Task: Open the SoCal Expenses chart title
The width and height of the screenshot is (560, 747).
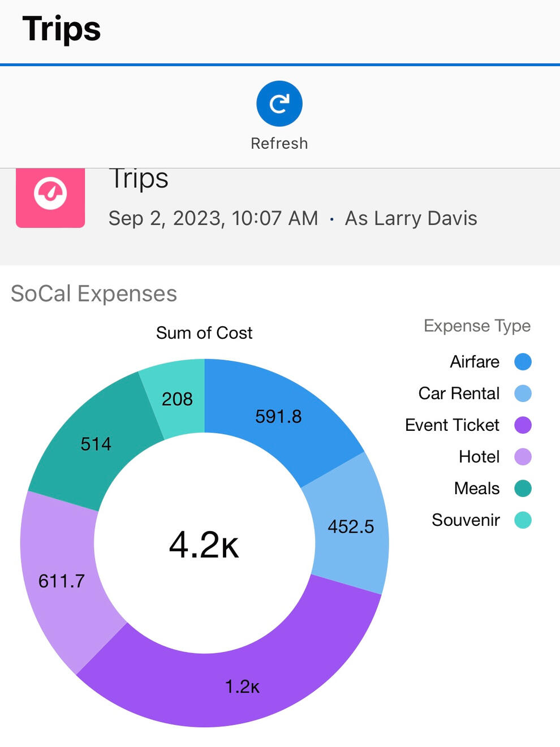Action: coord(94,294)
